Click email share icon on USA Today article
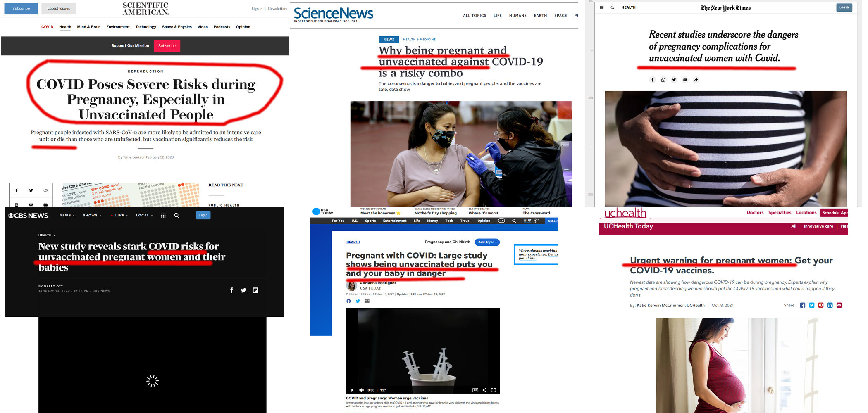 [367, 301]
